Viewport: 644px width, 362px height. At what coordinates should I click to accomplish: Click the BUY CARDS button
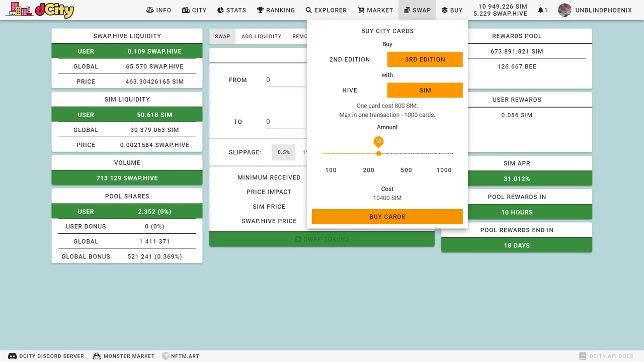[x=387, y=217]
